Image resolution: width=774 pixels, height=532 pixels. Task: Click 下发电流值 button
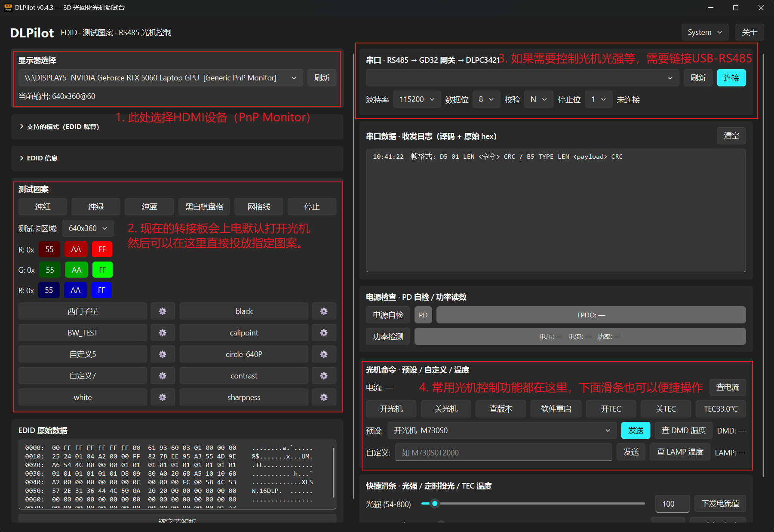720,504
